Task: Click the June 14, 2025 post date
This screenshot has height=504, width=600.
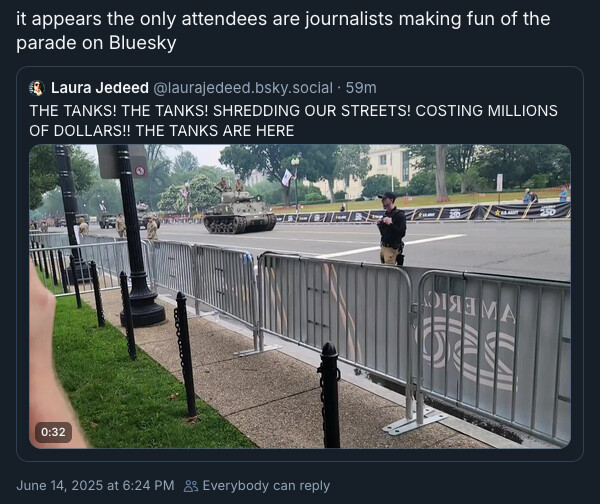Action: pos(95,486)
